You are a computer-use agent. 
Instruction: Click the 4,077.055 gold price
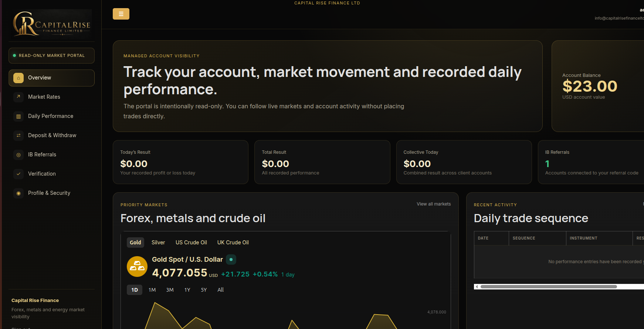click(180, 273)
